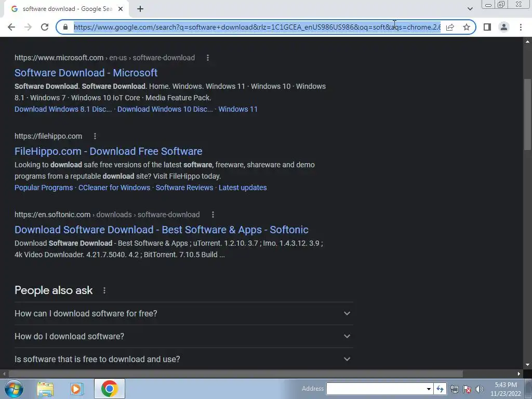Open the tab search dropdown arrow
This screenshot has width=532, height=399.
click(470, 9)
